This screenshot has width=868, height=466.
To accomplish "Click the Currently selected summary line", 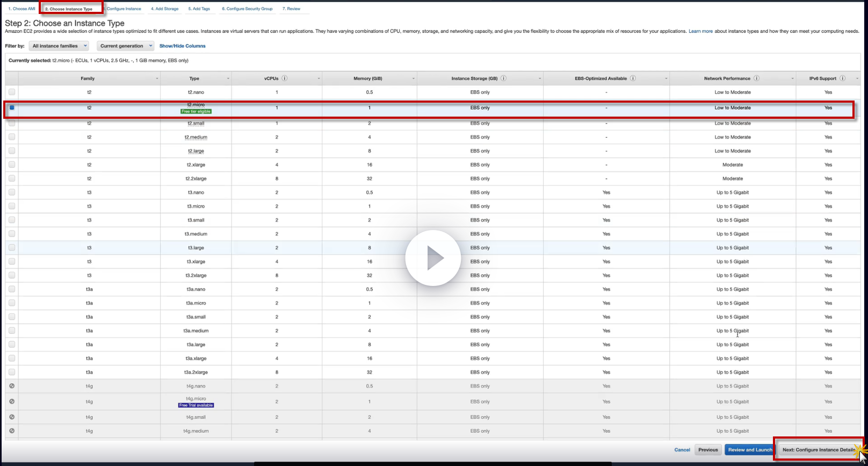I will pos(99,61).
